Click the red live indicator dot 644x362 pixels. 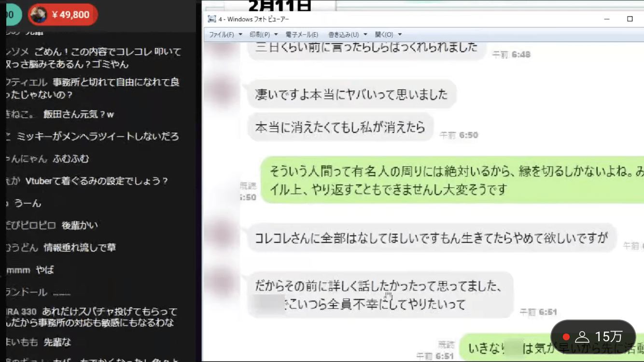point(566,337)
